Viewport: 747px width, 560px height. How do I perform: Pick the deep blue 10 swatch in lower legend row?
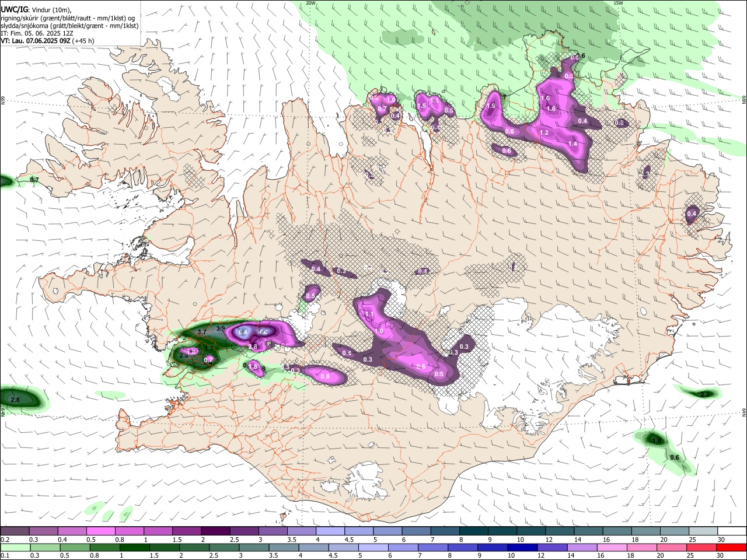pos(522,547)
